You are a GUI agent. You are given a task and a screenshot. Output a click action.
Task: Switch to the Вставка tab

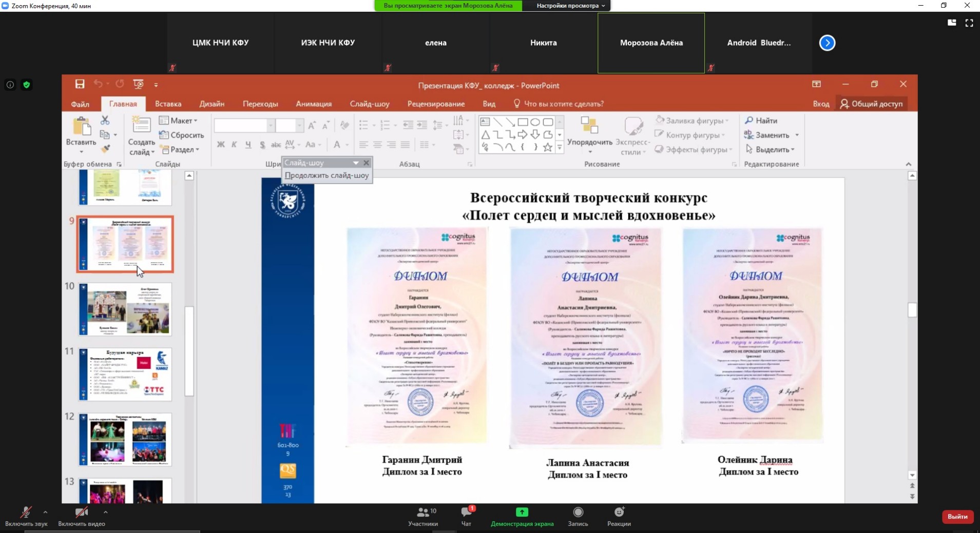point(168,104)
